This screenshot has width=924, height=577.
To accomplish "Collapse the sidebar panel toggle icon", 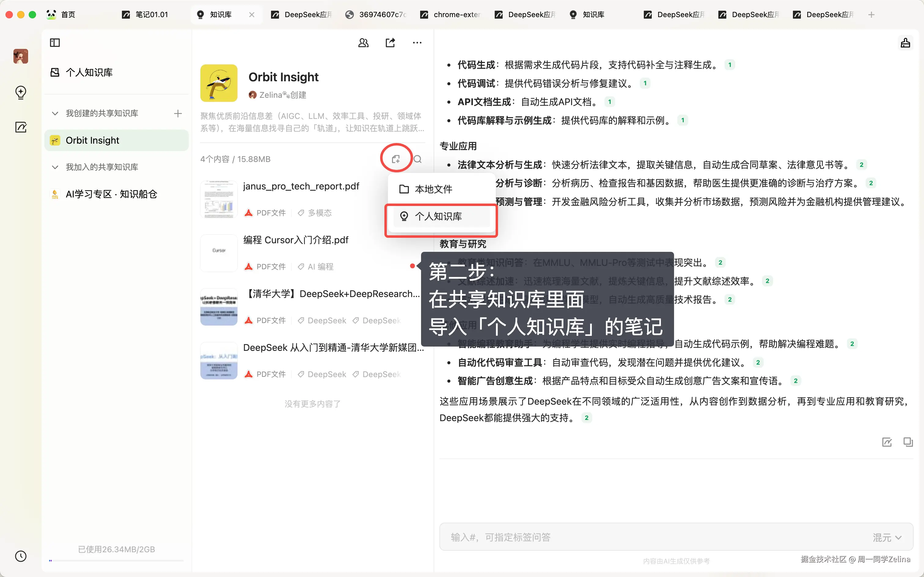I will tap(55, 42).
